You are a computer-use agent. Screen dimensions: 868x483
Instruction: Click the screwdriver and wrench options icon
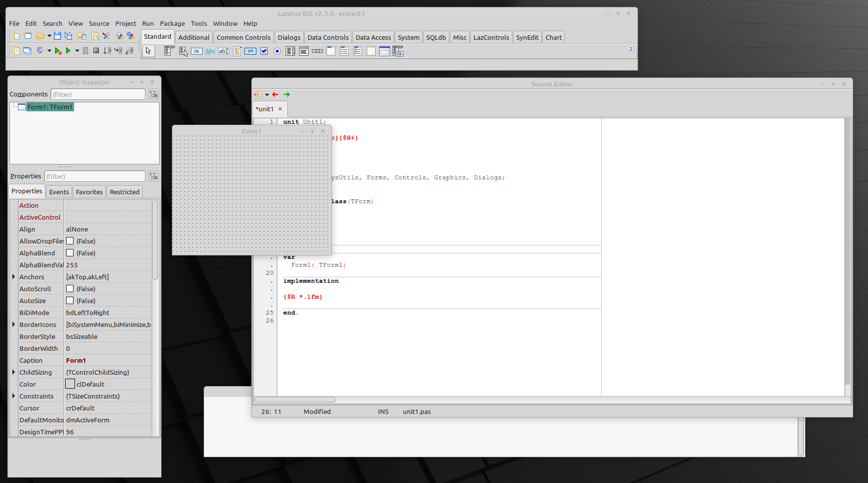(106, 36)
